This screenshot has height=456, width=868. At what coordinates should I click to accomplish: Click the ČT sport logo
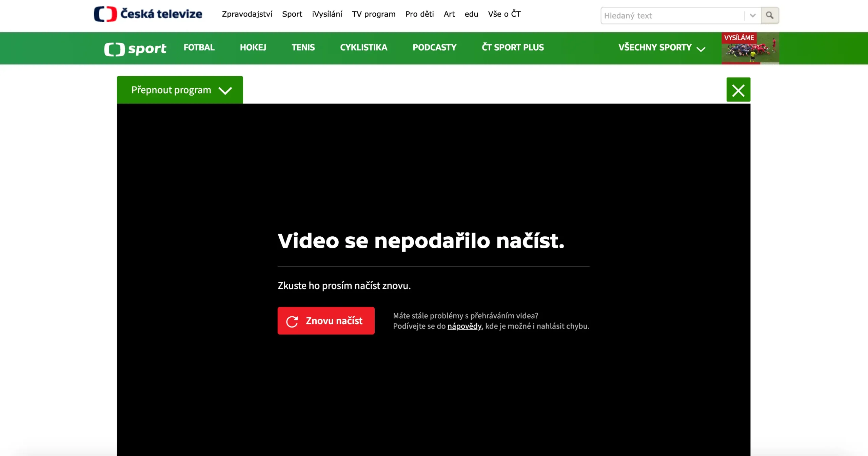(135, 49)
